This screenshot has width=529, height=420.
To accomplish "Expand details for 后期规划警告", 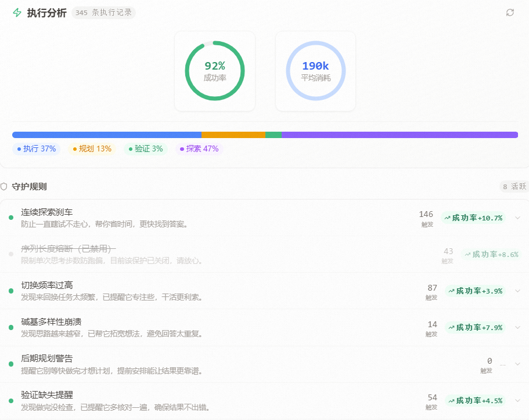I will coord(519,364).
